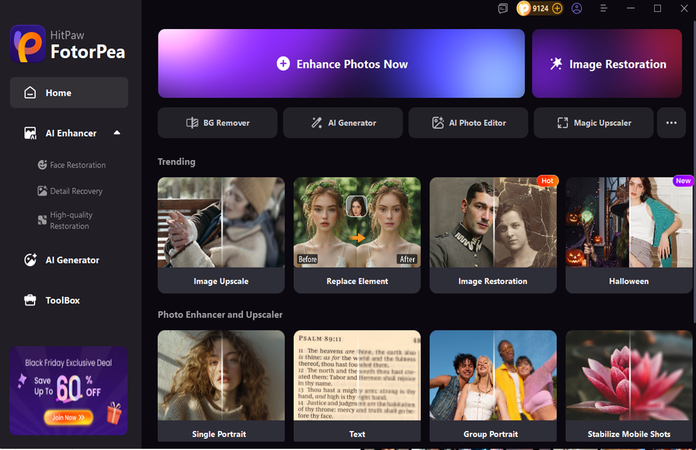Click the Home house icon
This screenshot has height=450, width=696.
30,93
